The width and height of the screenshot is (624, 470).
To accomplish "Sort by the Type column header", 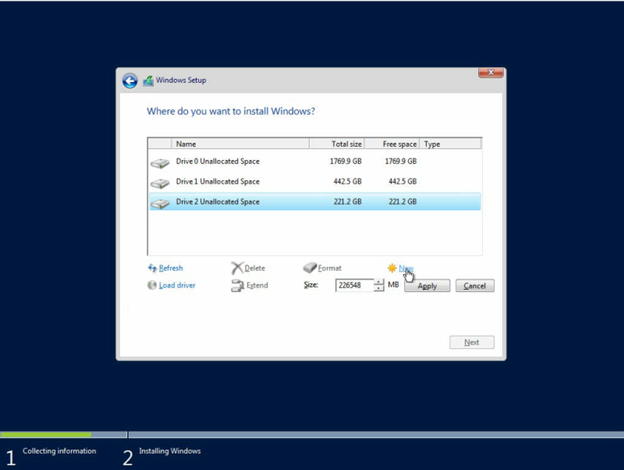I will [450, 144].
